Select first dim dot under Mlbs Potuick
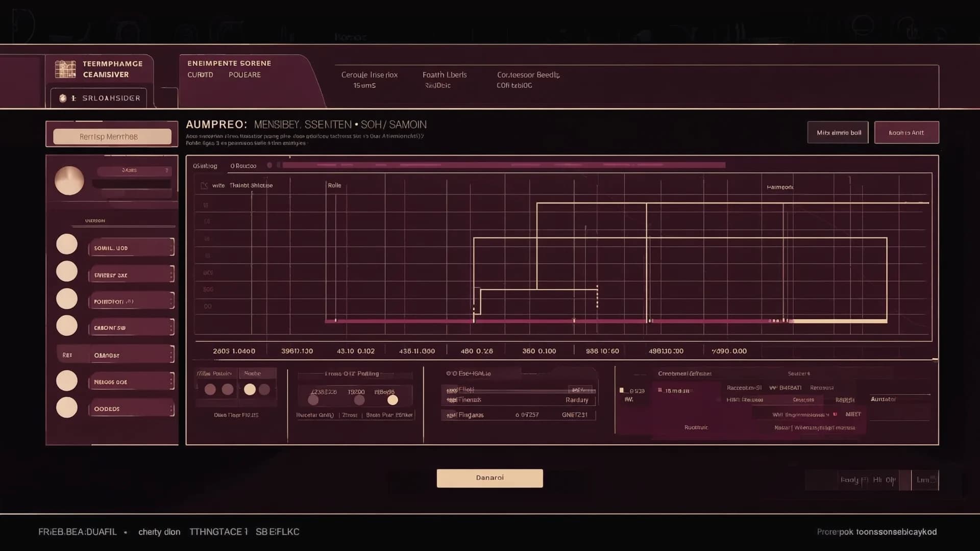This screenshot has height=551, width=980. 210,390
